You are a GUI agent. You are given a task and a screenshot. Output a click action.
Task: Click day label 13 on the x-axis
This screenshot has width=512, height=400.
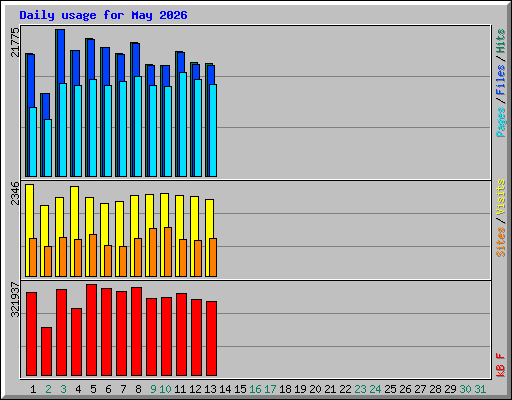point(210,389)
